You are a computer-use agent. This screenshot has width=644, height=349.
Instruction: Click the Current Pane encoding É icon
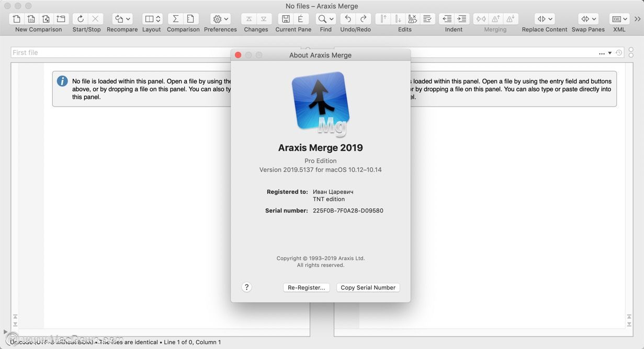(300, 19)
